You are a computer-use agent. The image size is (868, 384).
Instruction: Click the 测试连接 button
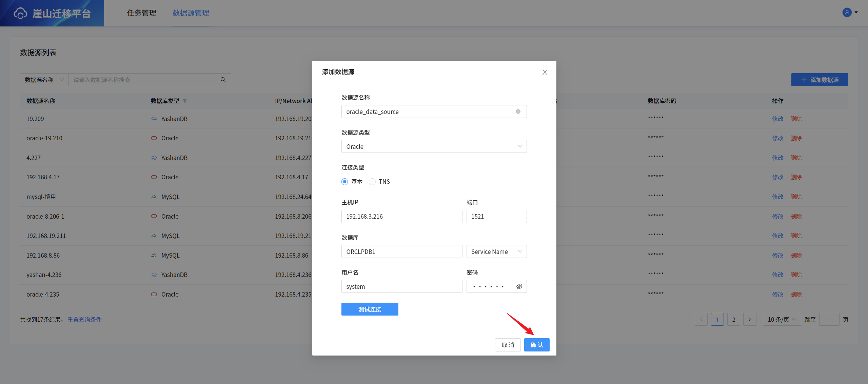(370, 309)
